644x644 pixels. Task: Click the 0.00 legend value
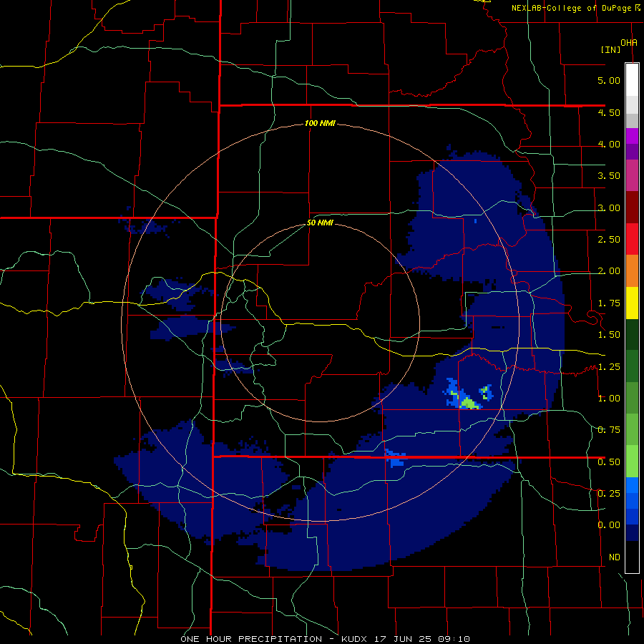609,525
